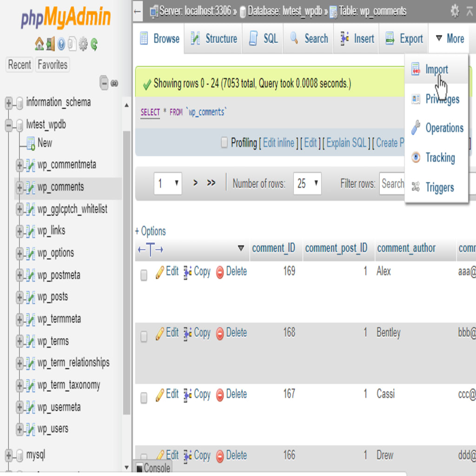Open navigation panel settings gear icon

pos(83,44)
